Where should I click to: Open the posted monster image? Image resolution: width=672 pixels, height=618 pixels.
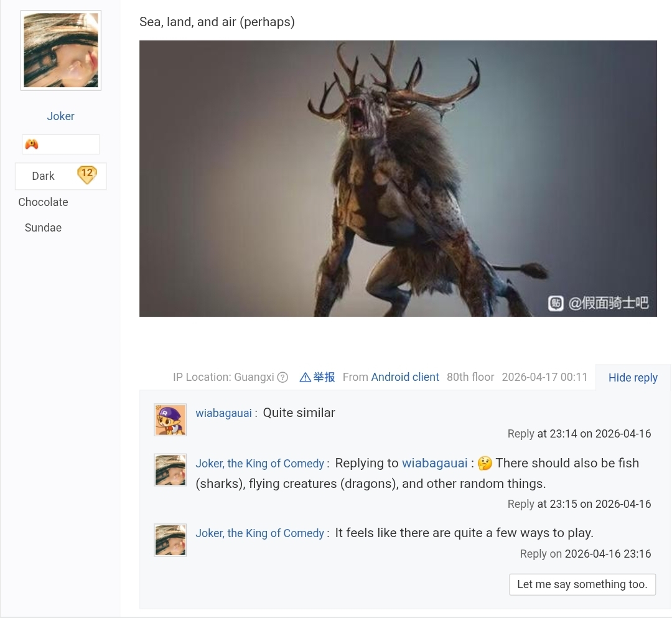click(x=398, y=178)
